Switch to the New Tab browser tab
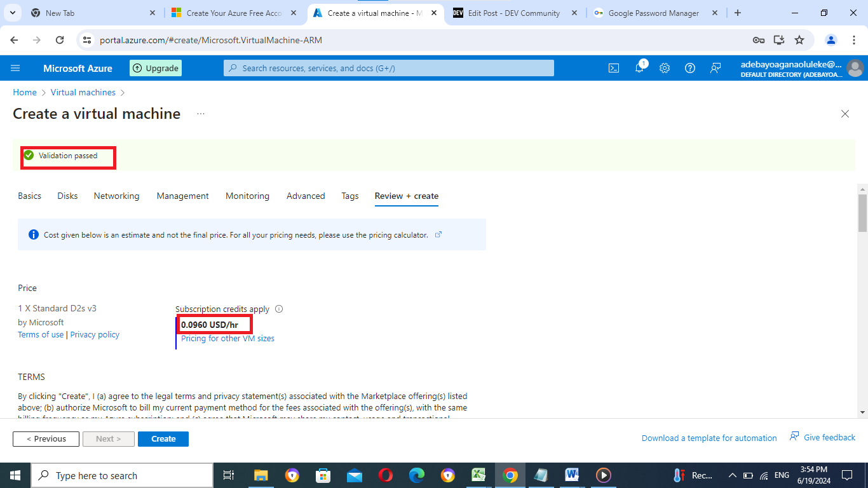868x488 pixels. tap(93, 13)
